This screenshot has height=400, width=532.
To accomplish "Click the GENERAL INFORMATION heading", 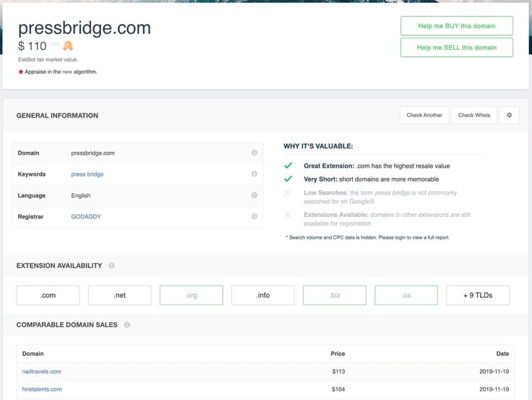I will tap(57, 116).
